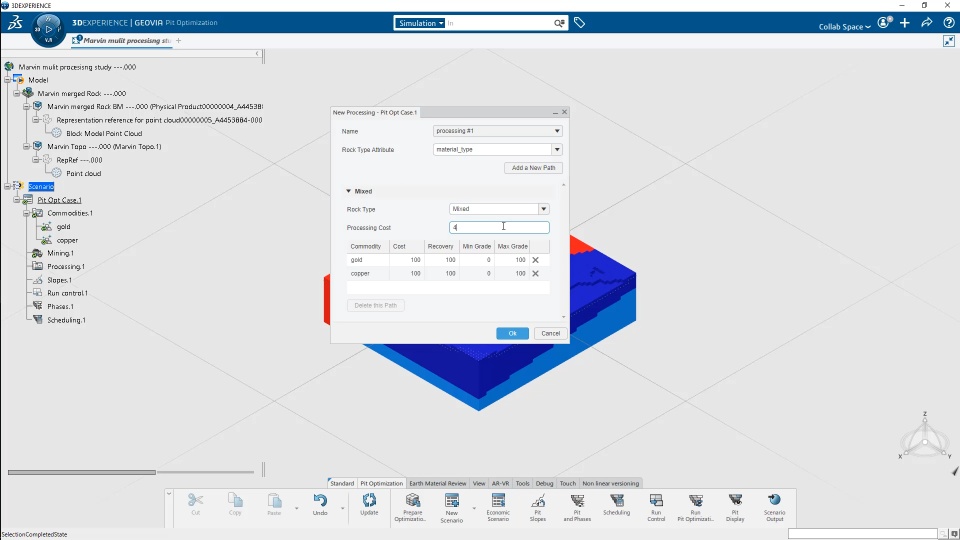Open the Collab Space dropdown

[844, 26]
